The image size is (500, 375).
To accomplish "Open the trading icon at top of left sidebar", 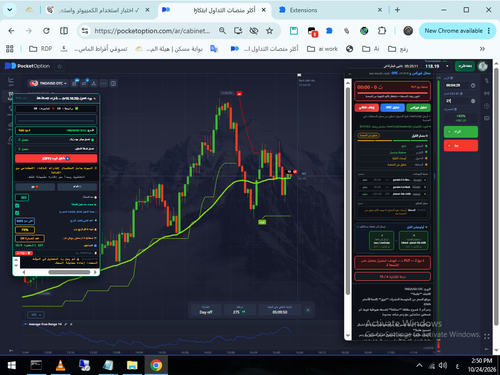I will [11, 80].
